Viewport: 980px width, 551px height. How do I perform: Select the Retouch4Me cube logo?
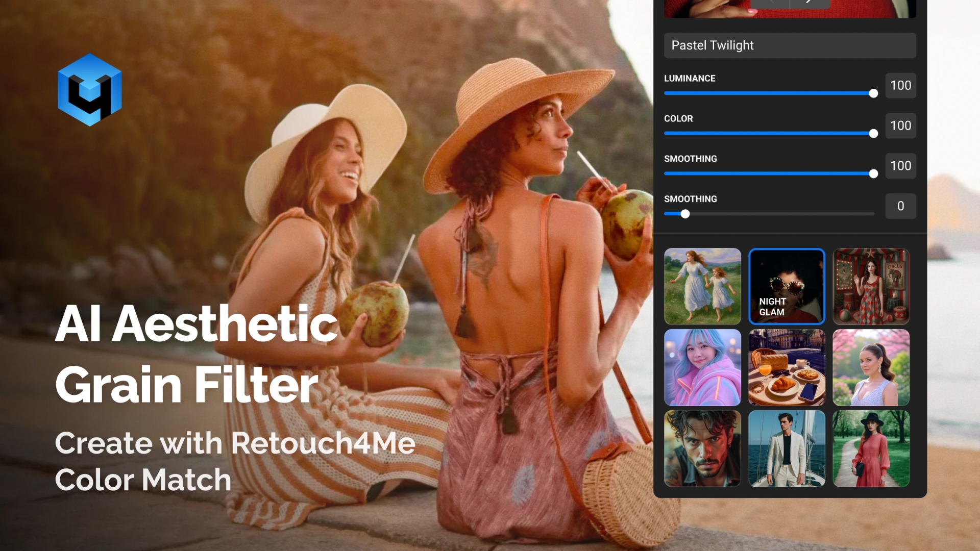(x=90, y=88)
